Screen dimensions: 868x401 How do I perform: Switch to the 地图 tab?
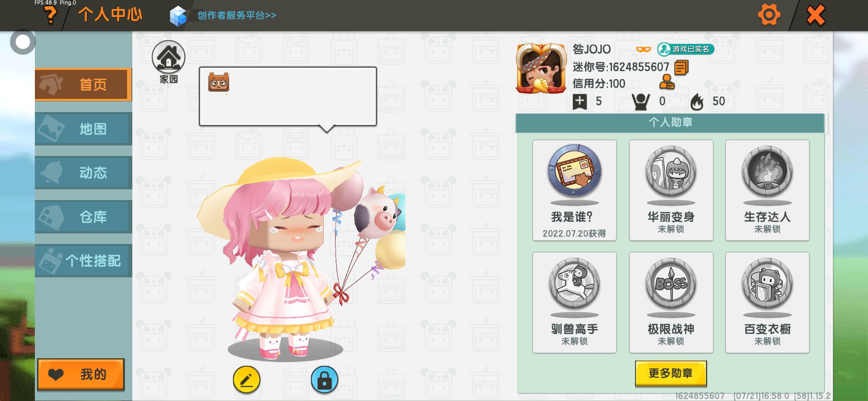coord(83,128)
